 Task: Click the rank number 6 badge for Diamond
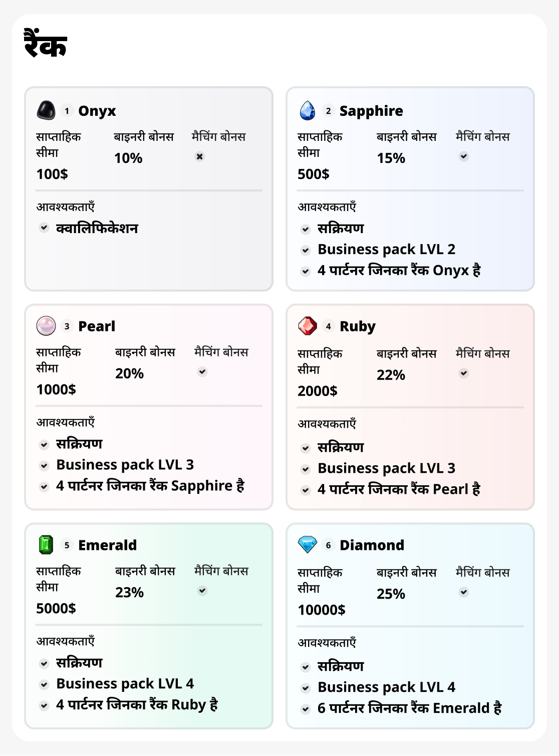329,545
